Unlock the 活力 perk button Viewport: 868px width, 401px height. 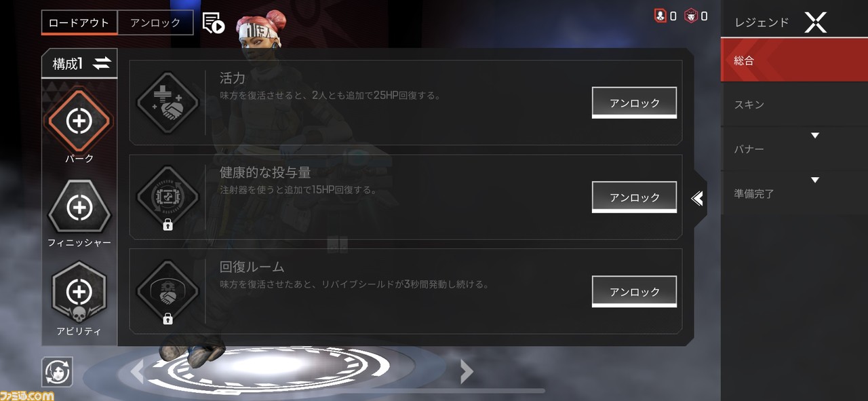[x=634, y=102]
